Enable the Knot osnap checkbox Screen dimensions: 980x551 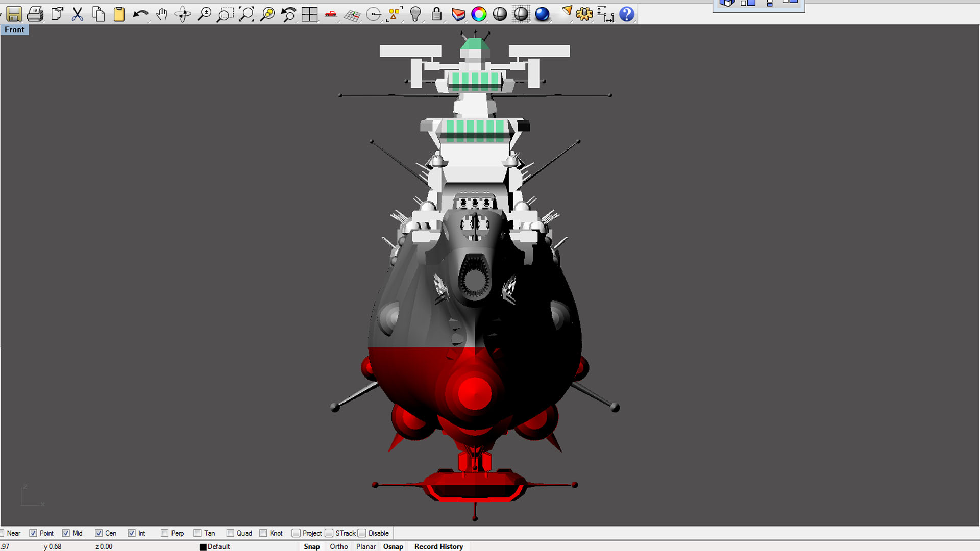pos(263,533)
